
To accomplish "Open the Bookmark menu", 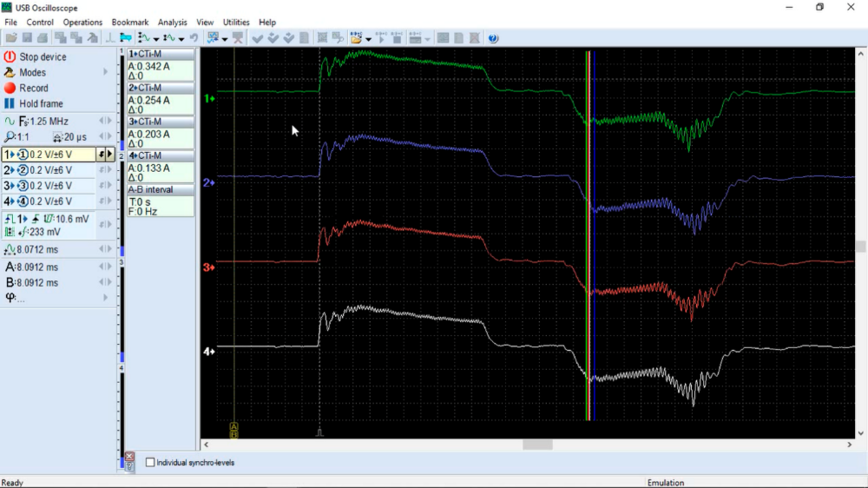I will click(x=130, y=22).
